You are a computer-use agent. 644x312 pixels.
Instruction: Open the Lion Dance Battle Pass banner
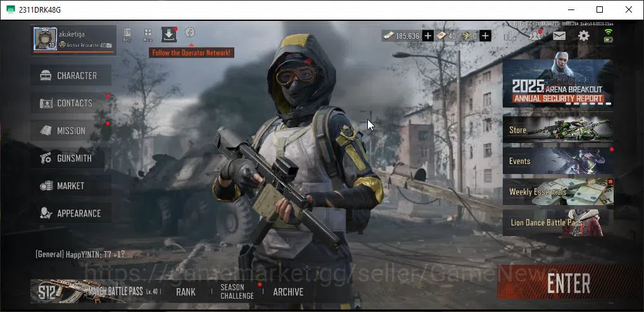tap(558, 223)
